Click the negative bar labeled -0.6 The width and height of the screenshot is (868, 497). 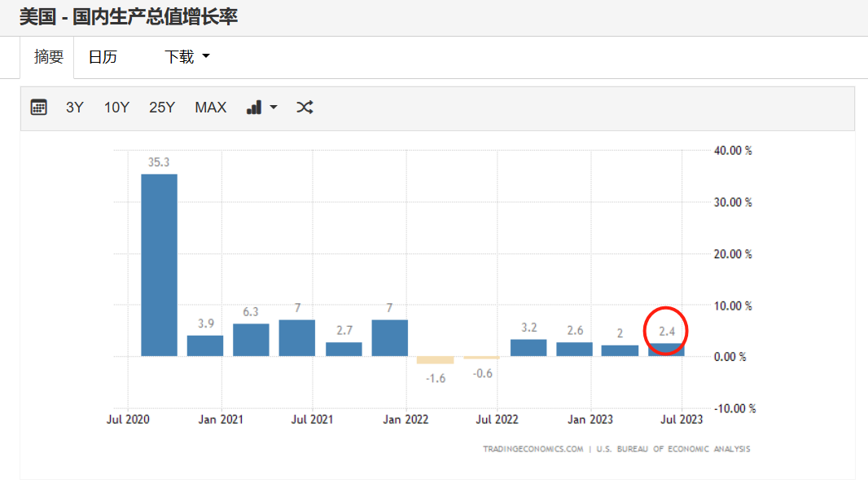pos(481,358)
